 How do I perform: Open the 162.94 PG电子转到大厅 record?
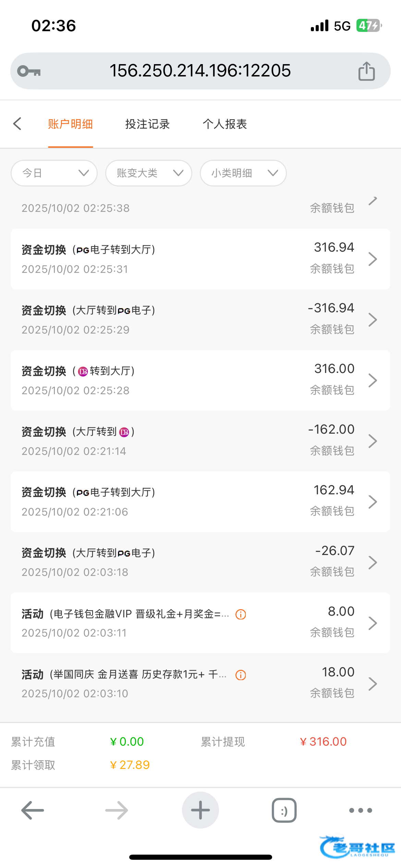pyautogui.click(x=200, y=502)
